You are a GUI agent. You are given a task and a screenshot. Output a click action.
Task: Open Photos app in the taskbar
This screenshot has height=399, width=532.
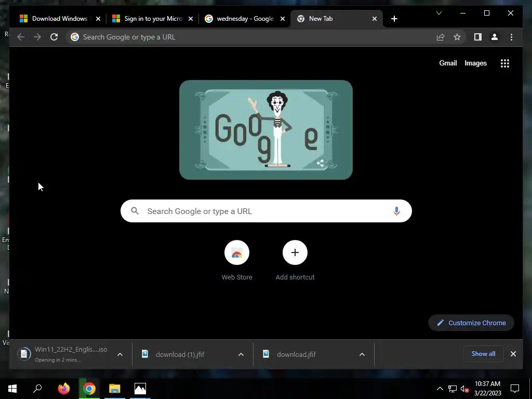[x=140, y=389]
